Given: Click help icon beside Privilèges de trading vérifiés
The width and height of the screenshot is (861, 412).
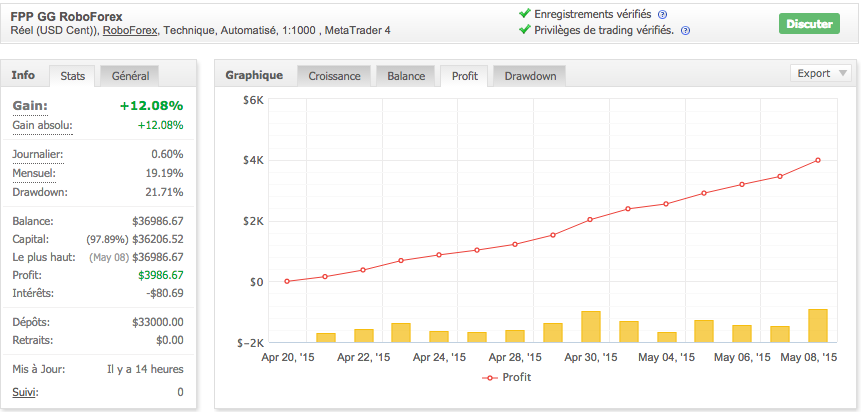Looking at the screenshot, I should click(684, 31).
